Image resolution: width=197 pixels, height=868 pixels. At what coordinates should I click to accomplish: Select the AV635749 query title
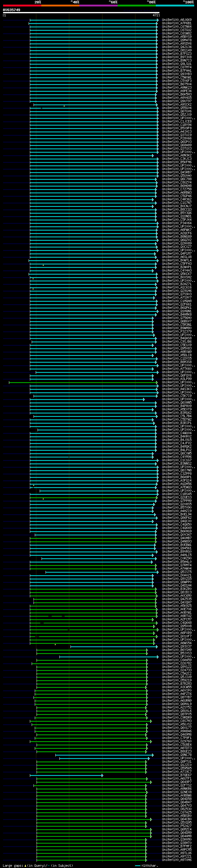coord(11,10)
